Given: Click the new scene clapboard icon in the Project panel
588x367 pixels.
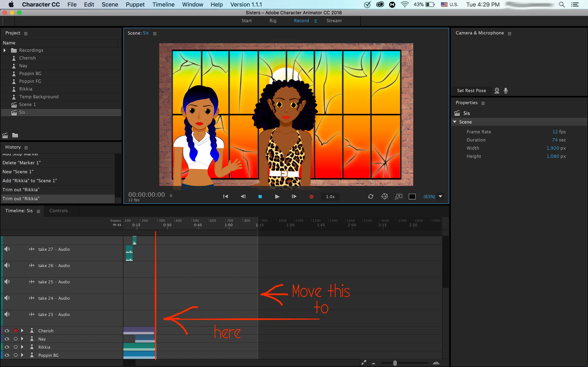Looking at the screenshot, I should (5, 135).
